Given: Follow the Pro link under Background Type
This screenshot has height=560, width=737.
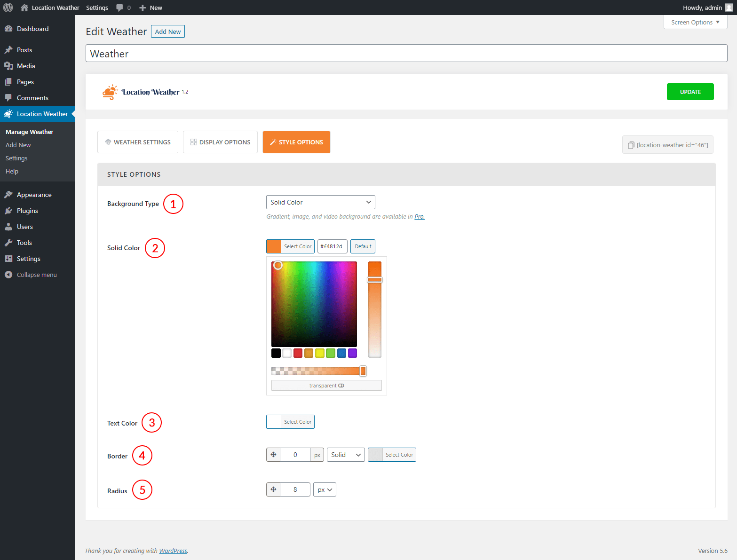Looking at the screenshot, I should point(419,217).
